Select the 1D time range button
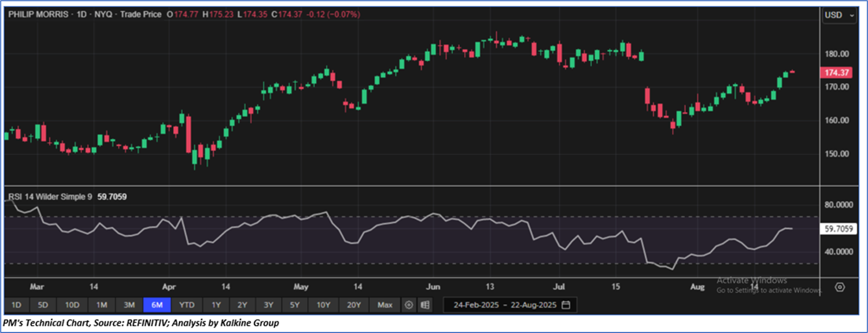The height and width of the screenshot is (333, 868). 17,305
